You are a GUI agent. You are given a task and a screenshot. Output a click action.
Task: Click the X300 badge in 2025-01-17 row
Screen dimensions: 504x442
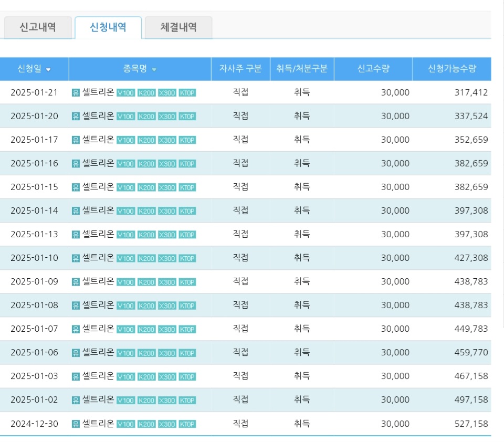167,140
